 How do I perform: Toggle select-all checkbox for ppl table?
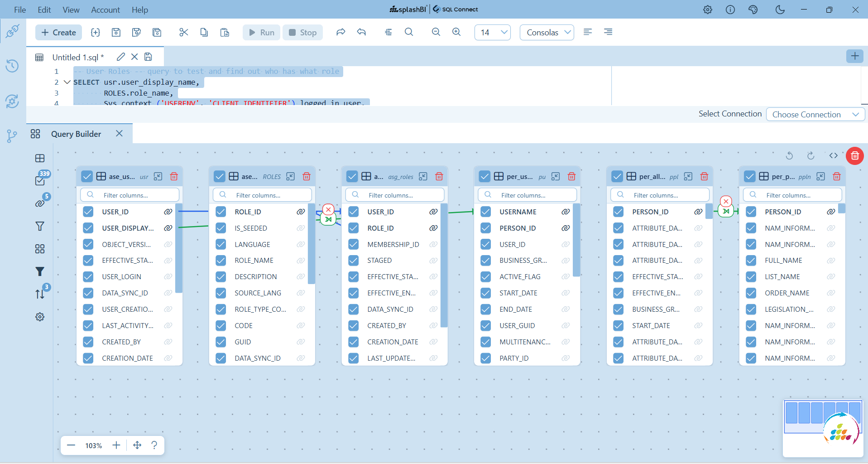click(617, 176)
